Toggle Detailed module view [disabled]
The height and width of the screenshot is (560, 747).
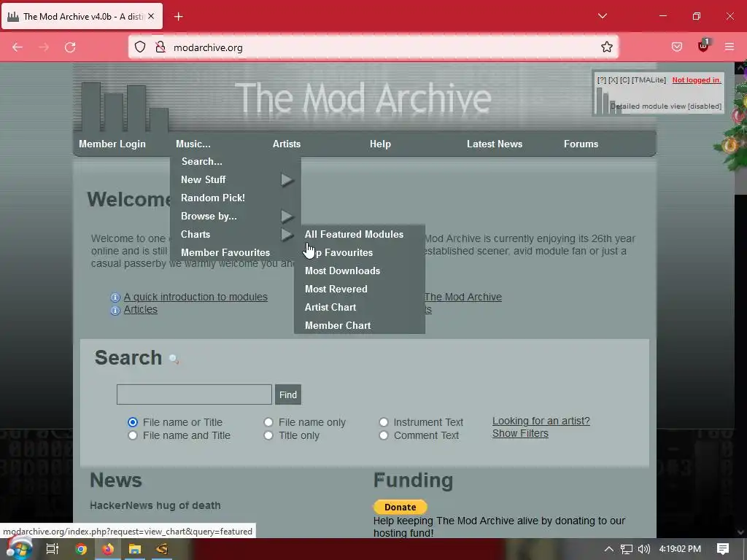pos(666,106)
